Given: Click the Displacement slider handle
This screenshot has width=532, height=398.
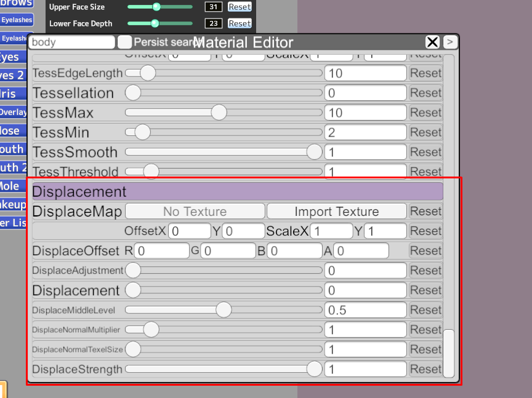Looking at the screenshot, I should pyautogui.click(x=133, y=290).
